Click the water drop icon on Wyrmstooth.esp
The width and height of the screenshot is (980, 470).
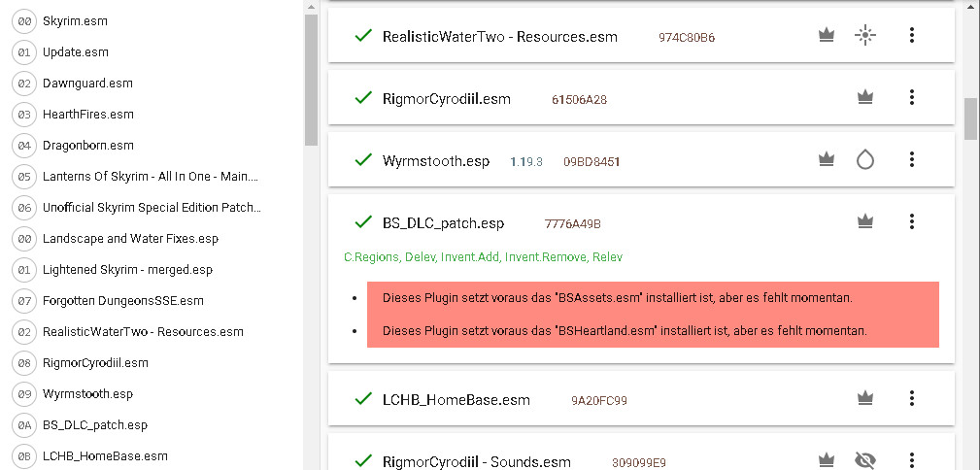click(864, 159)
